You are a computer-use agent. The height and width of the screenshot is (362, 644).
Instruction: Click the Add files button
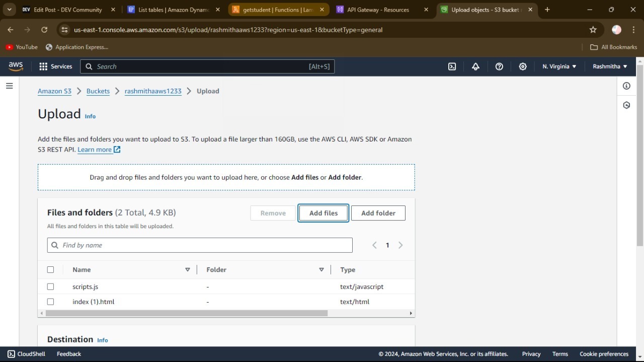click(x=324, y=213)
